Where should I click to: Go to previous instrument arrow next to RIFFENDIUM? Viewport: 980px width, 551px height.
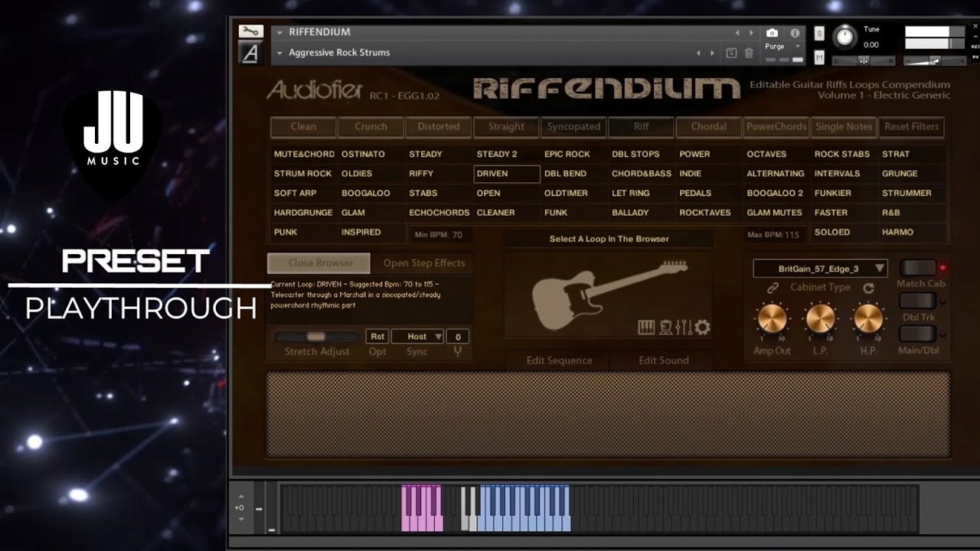click(738, 33)
